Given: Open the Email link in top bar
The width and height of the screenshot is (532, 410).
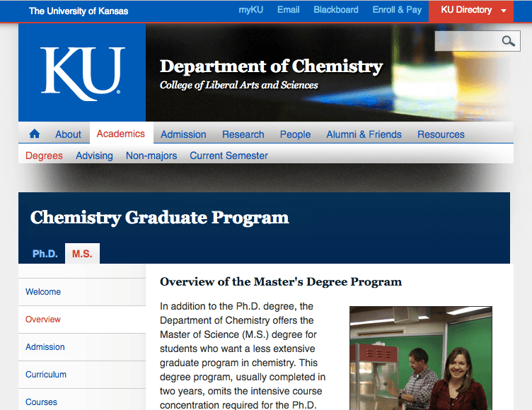Looking at the screenshot, I should click(x=289, y=10).
